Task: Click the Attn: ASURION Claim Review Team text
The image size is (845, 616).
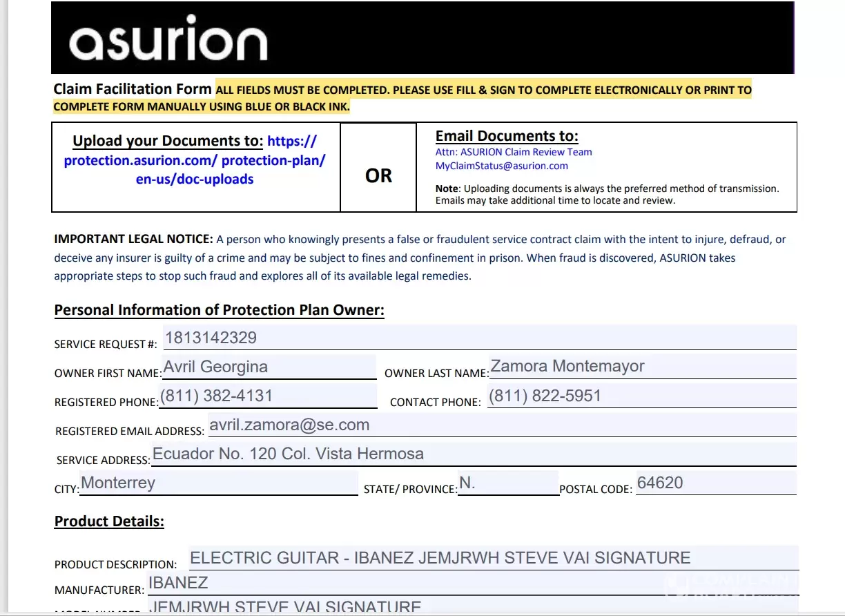Action: [513, 152]
